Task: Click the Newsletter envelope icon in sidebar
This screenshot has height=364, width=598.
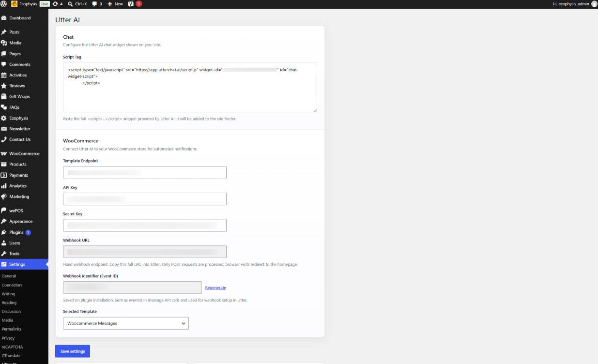Action: click(4, 129)
